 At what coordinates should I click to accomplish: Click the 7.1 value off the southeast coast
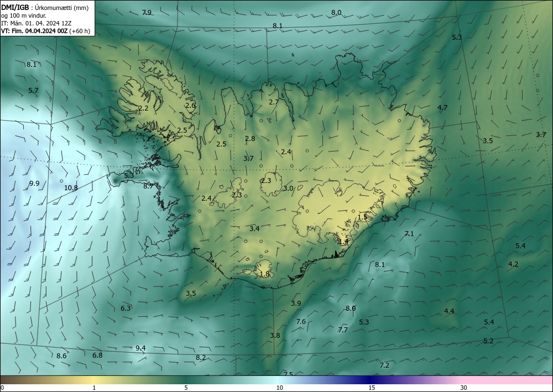pyautogui.click(x=409, y=234)
